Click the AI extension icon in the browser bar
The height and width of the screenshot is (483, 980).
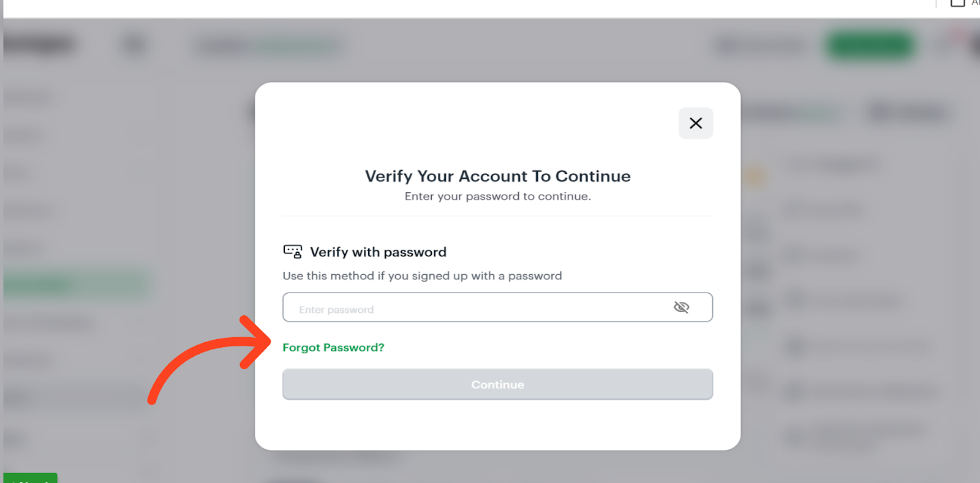[975, 3]
